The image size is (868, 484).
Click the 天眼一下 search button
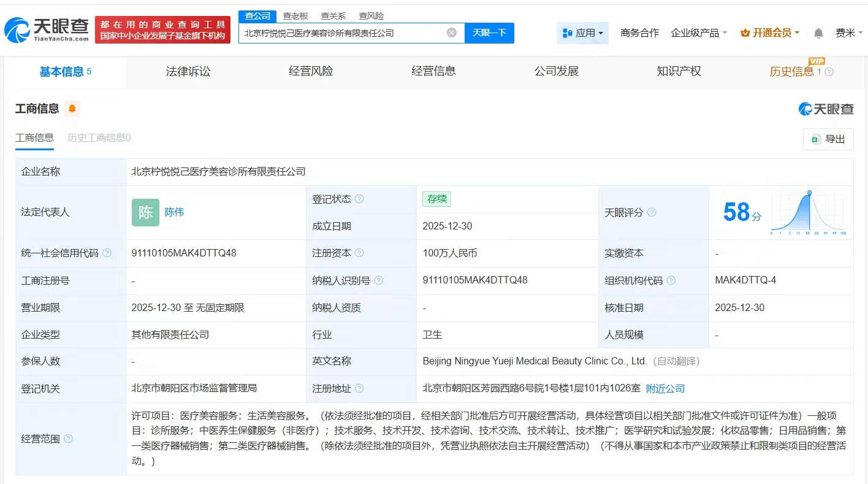click(489, 33)
